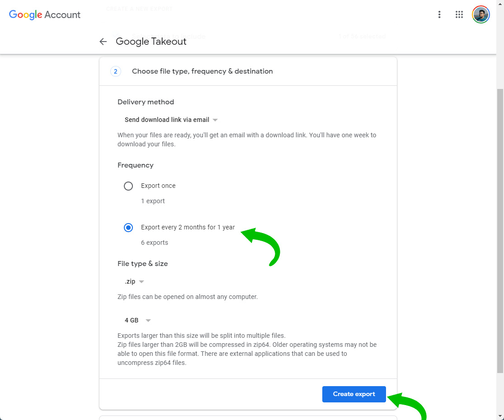This screenshot has height=420, width=504.
Task: Go back using the arrow beside Google Takeout
Action: pos(103,42)
